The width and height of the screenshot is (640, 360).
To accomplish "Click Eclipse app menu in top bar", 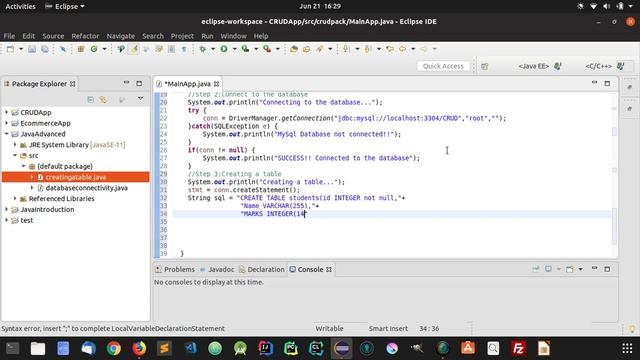I will [65, 6].
